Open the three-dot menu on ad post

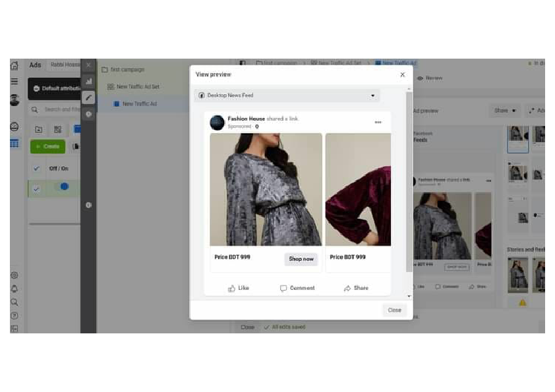(x=378, y=123)
